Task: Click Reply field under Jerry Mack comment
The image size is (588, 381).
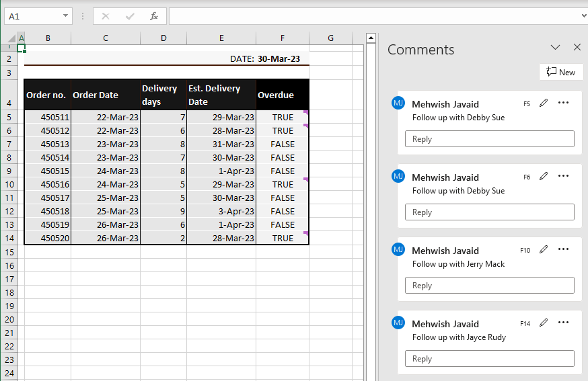Action: click(489, 286)
